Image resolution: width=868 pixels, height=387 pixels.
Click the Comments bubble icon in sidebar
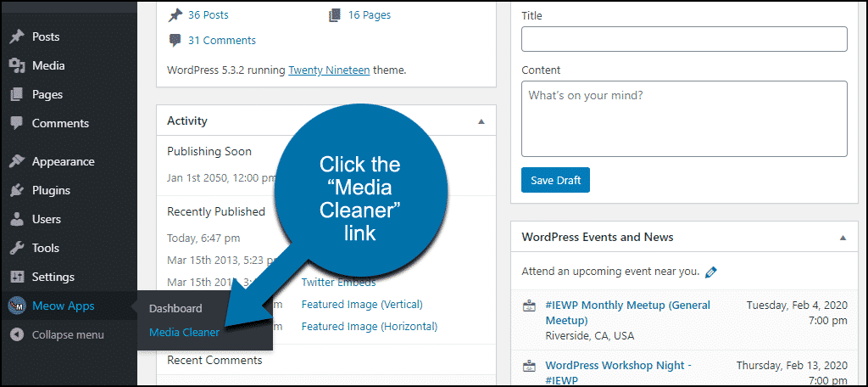coord(17,123)
